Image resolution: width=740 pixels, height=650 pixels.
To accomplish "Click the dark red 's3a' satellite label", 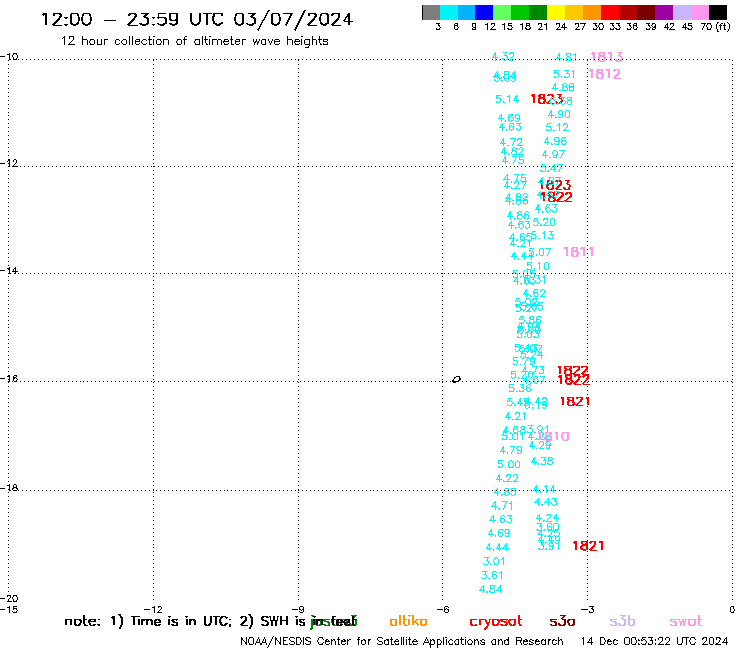I will tap(562, 622).
